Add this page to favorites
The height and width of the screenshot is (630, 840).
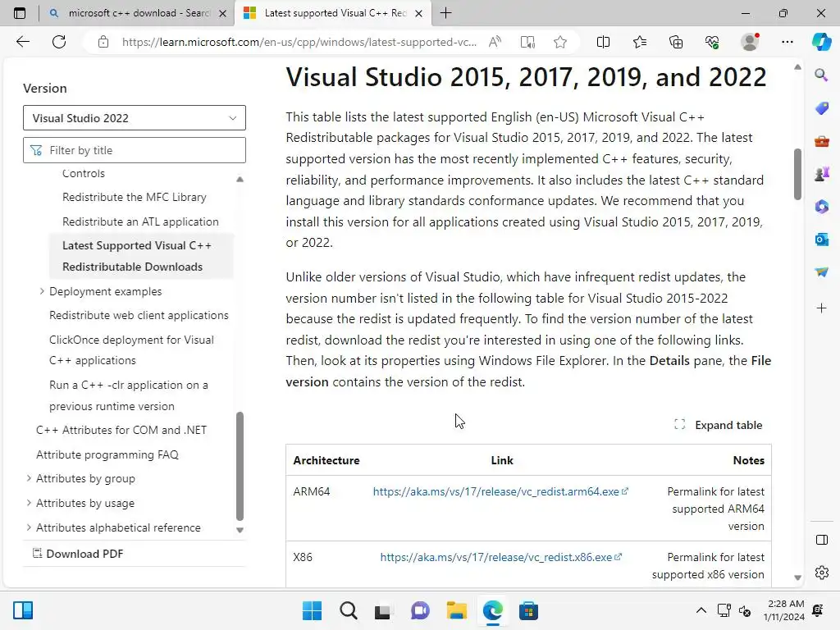pos(560,42)
